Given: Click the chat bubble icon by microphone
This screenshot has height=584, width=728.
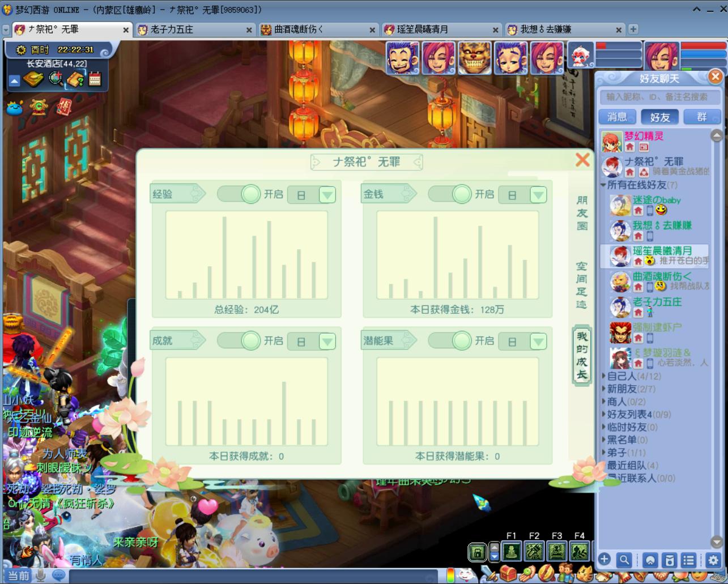Looking at the screenshot, I should coord(58,576).
